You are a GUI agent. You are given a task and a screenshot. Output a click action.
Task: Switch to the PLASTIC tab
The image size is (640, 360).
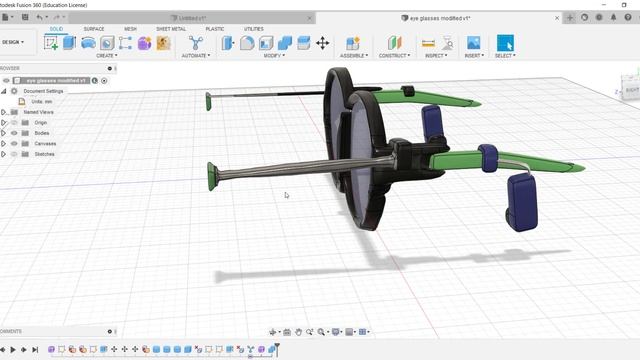(x=215, y=29)
